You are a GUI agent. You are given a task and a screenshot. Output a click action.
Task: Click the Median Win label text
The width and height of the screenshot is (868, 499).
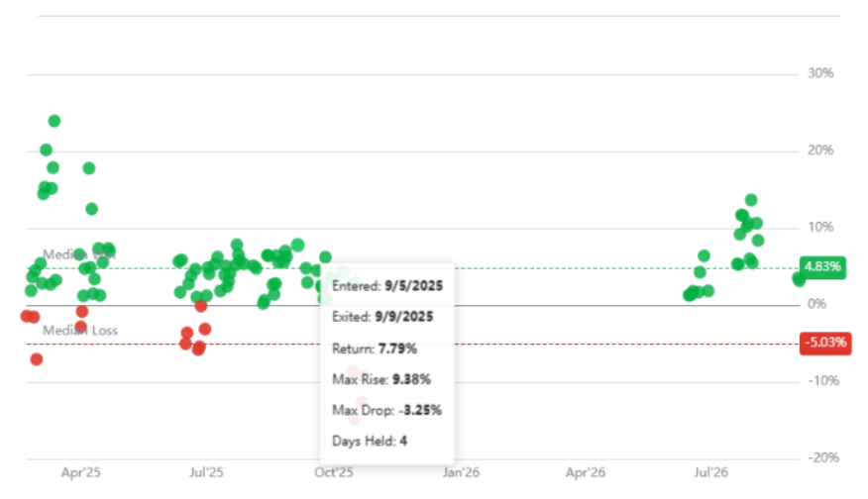[79, 254]
